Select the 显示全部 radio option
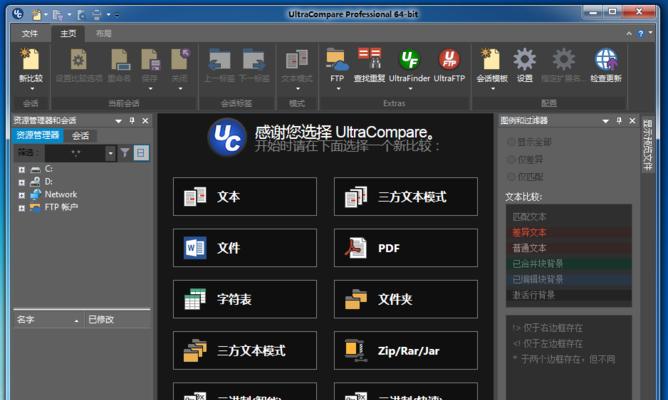This screenshot has width=668, height=400. coord(511,142)
